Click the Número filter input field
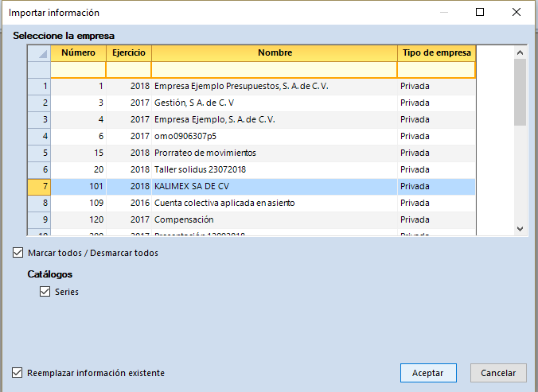Viewport: 538px width, 392px height. (x=78, y=70)
